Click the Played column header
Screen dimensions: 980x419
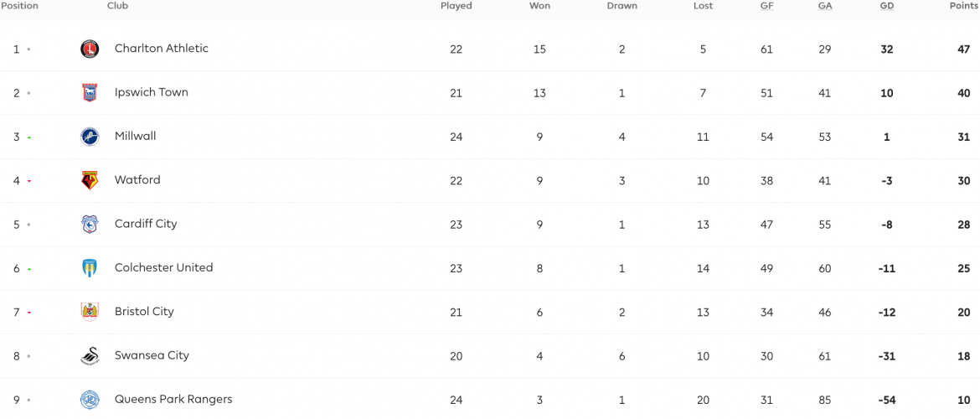coord(456,6)
